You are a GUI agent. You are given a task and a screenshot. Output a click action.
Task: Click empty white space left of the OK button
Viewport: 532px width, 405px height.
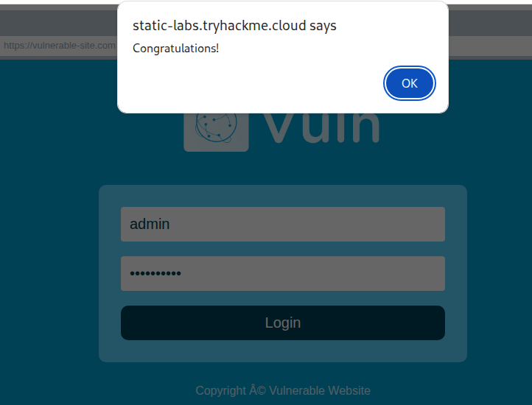258,83
